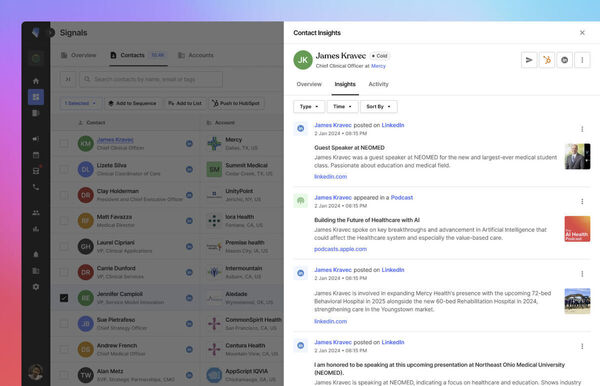The height and width of the screenshot is (386, 600).
Task: Select the Matt Favazza row checkbox
Action: pos(64,221)
